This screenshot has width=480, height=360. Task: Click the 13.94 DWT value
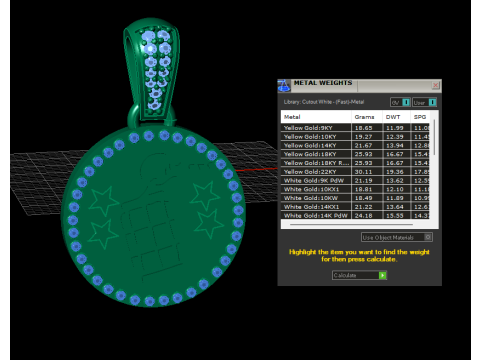(395, 145)
